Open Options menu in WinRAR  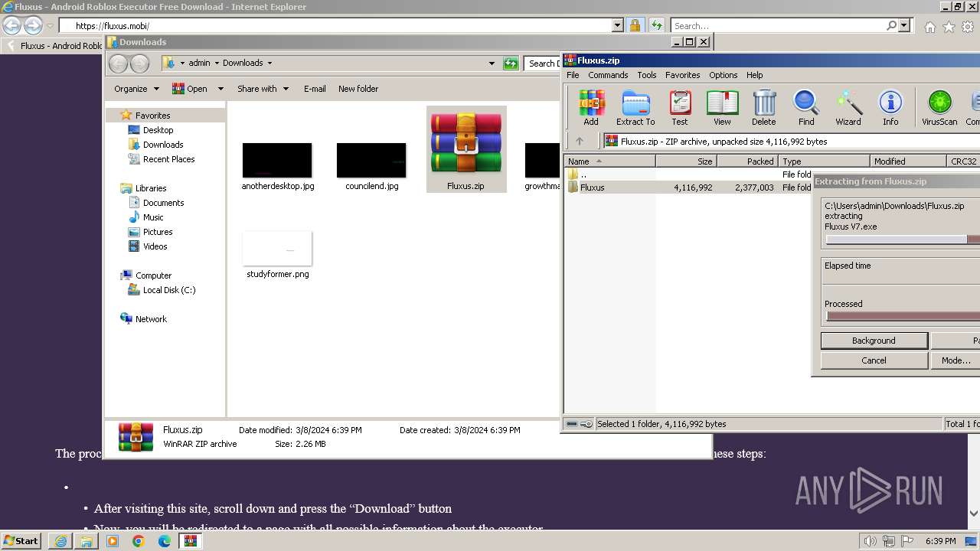tap(723, 75)
